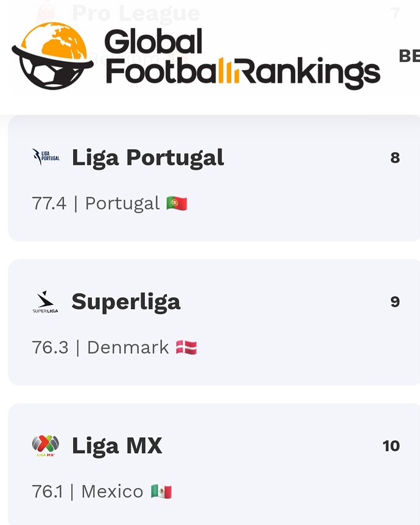Image resolution: width=420 pixels, height=525 pixels.
Task: Click the Mexico flag icon
Action: click(x=161, y=492)
